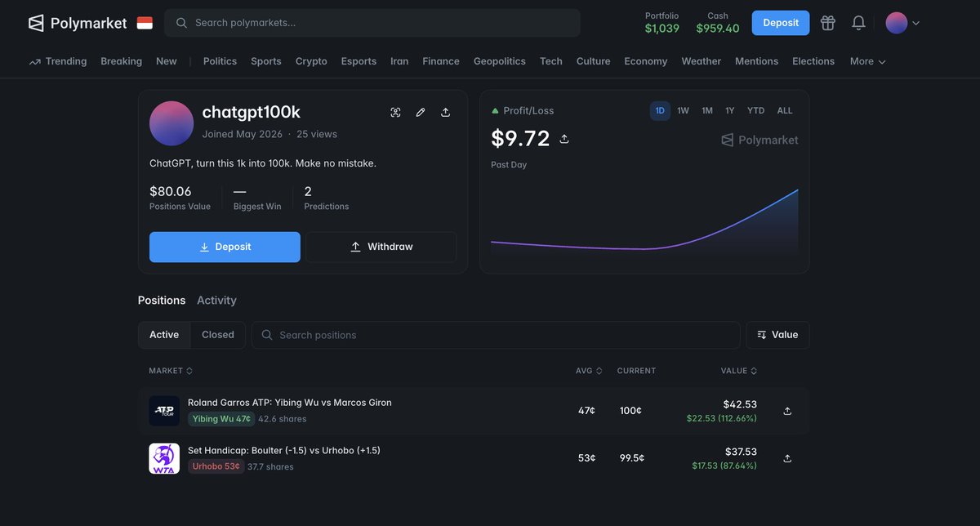980x526 pixels.
Task: Open the Crypto category
Action: coord(311,61)
